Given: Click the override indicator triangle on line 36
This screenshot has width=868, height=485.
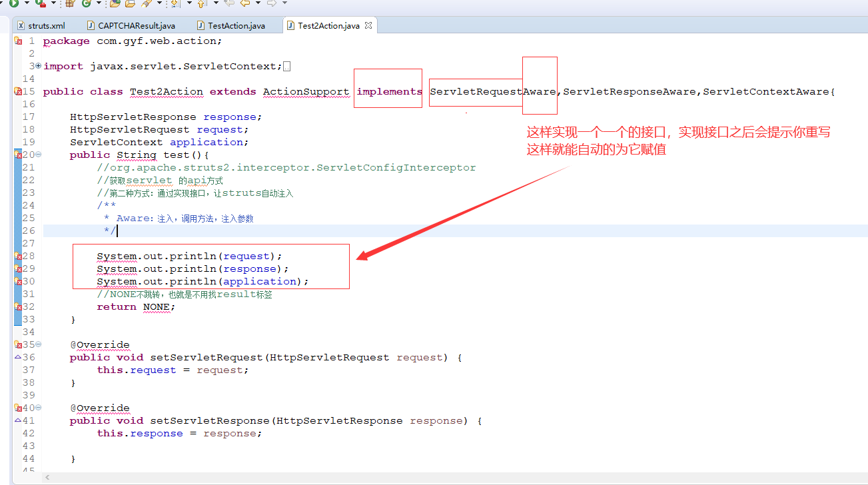Looking at the screenshot, I should click(x=18, y=357).
